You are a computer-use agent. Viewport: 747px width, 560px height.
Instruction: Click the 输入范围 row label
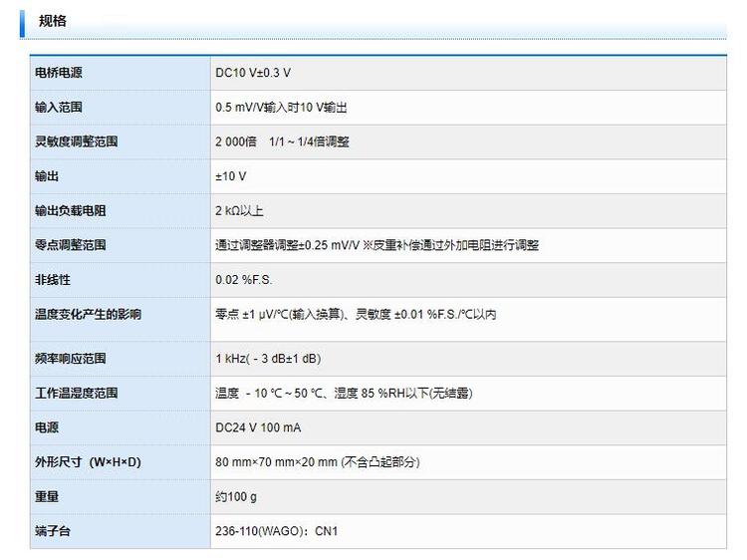click(x=59, y=107)
